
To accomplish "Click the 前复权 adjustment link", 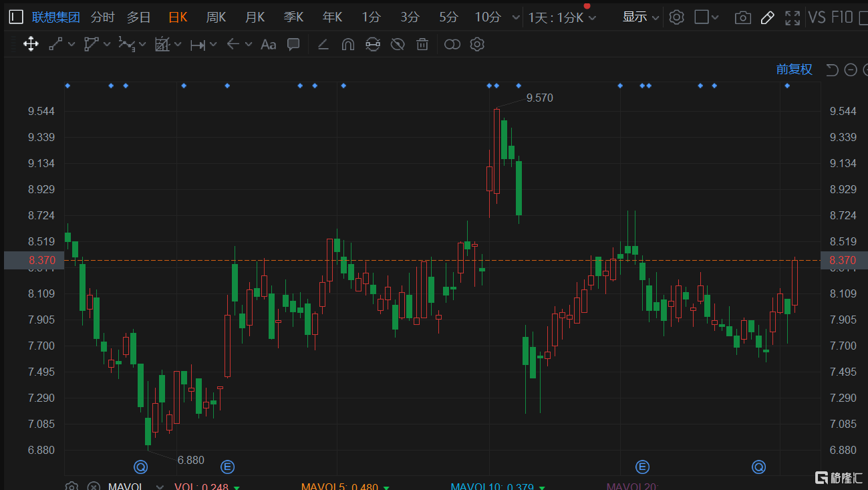I will (x=794, y=70).
